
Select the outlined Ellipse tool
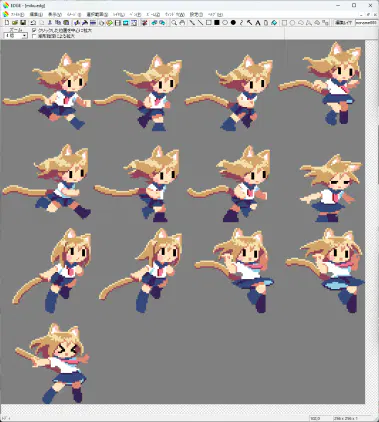225,23
